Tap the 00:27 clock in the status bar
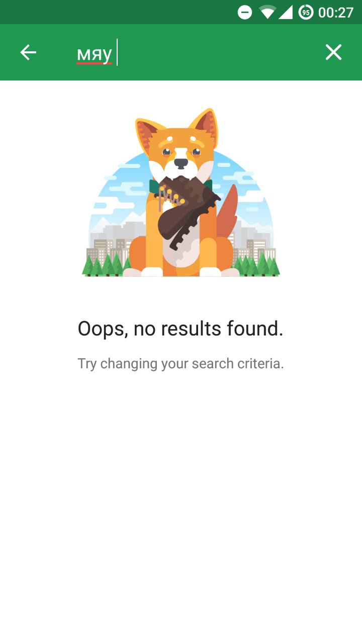The width and height of the screenshot is (362, 644). [x=336, y=12]
